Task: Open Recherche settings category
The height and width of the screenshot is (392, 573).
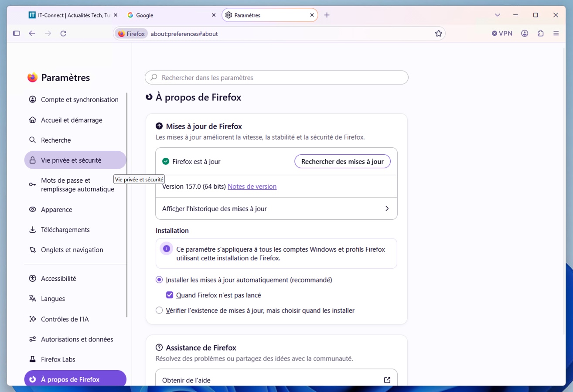Action: point(75,140)
